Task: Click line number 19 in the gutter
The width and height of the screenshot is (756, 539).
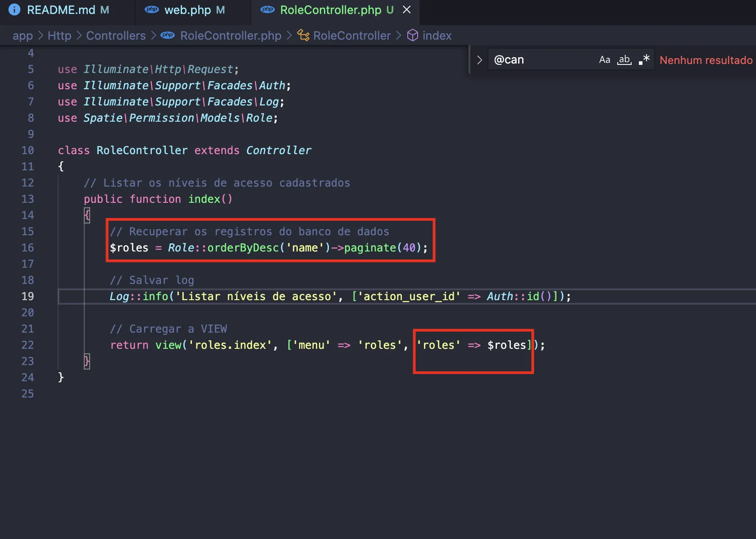Action: point(27,297)
